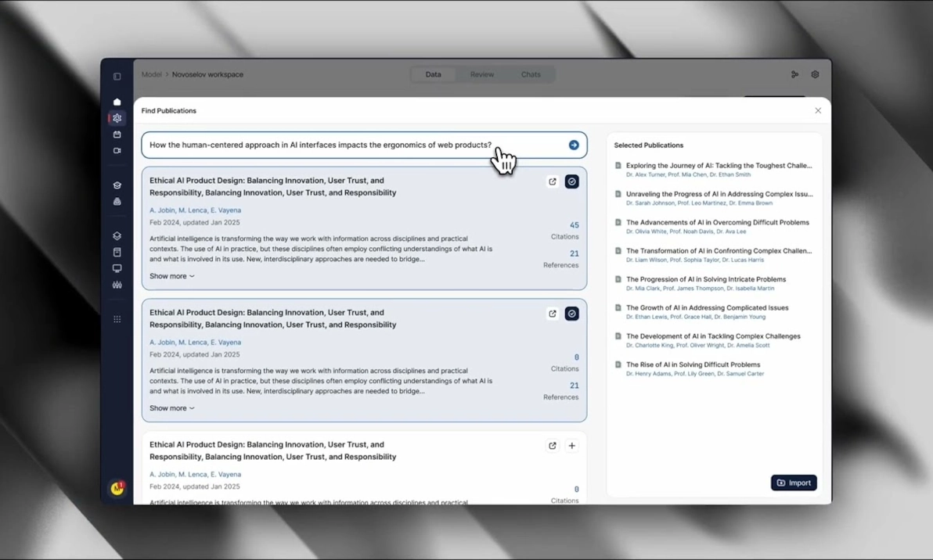Deselect the second publication's checkmark toggle
The height and width of the screenshot is (560, 933).
coord(572,314)
